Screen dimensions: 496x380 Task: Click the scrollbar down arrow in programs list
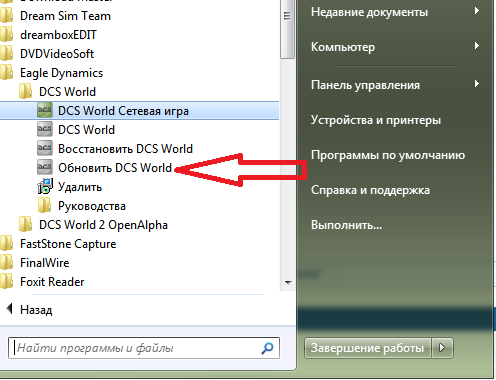pos(288,283)
